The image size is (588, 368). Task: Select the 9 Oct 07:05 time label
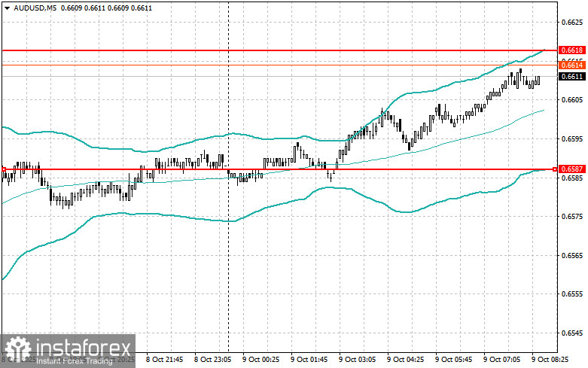(501, 360)
